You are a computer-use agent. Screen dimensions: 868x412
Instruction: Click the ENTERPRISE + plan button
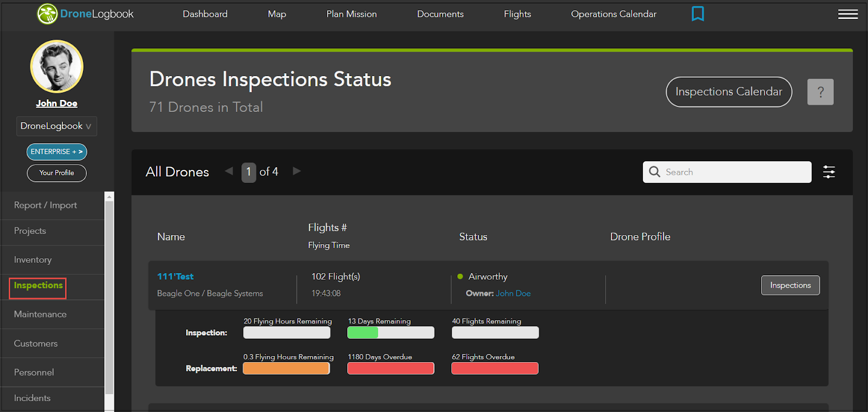click(x=57, y=152)
